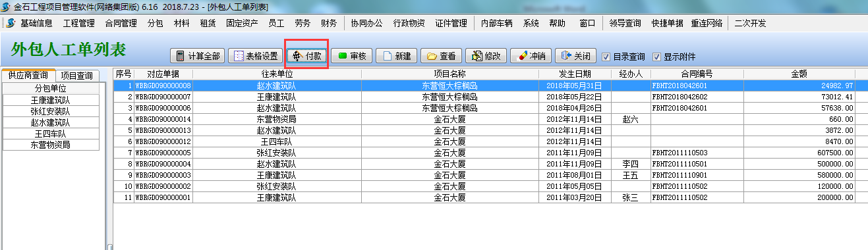Screen dimensions: 868x250
Task: Open the 工程管理 menu
Action: (x=79, y=23)
